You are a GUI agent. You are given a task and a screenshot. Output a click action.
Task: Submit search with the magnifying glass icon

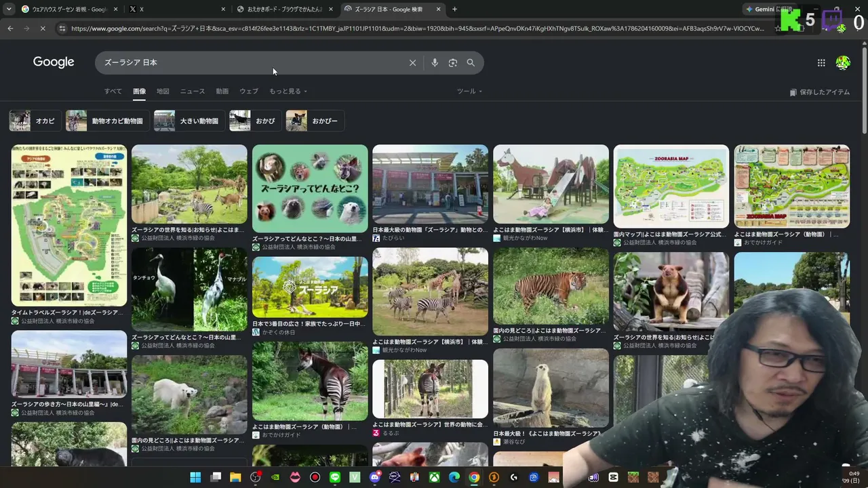coord(471,62)
